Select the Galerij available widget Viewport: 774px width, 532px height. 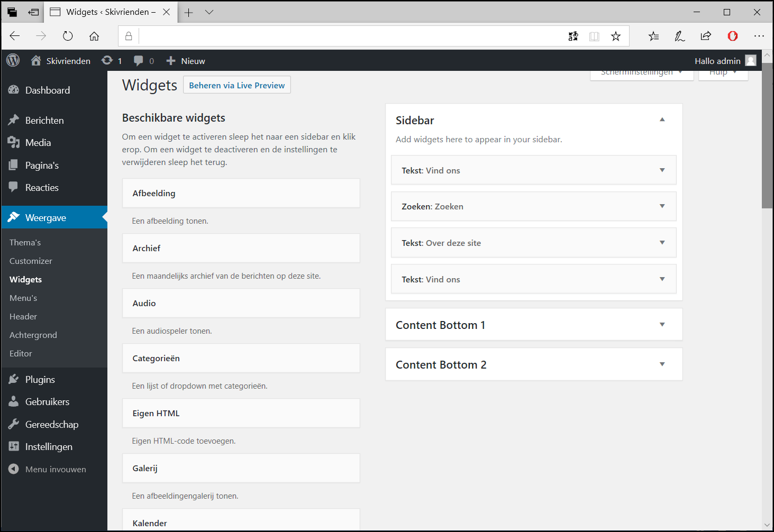241,468
